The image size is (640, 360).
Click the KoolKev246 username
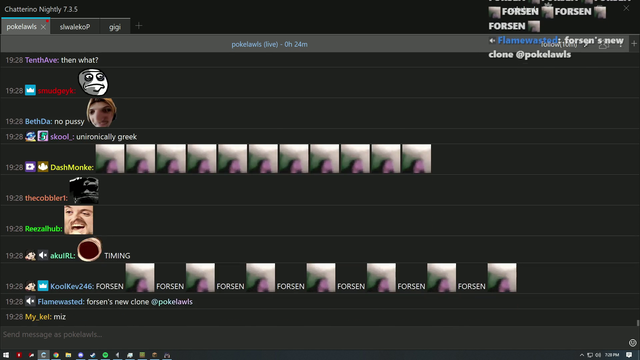pos(71,286)
